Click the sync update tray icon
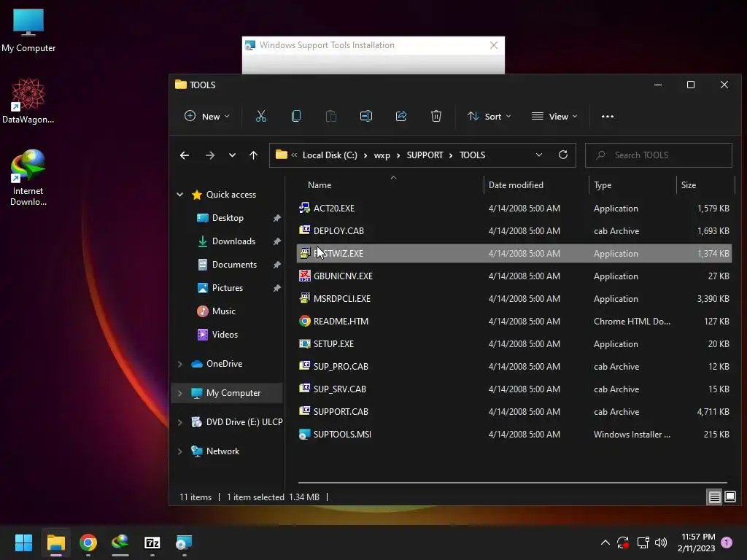The width and height of the screenshot is (747, 560). [x=623, y=542]
